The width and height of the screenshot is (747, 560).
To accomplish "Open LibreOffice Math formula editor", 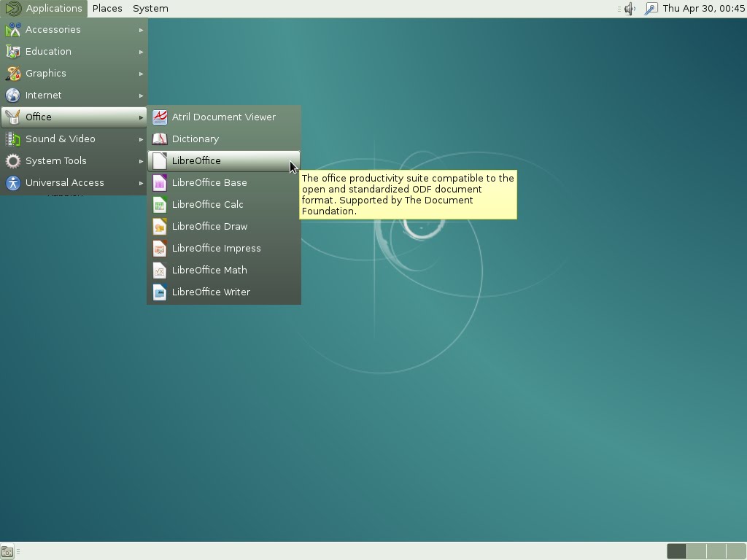I will [x=224, y=270].
